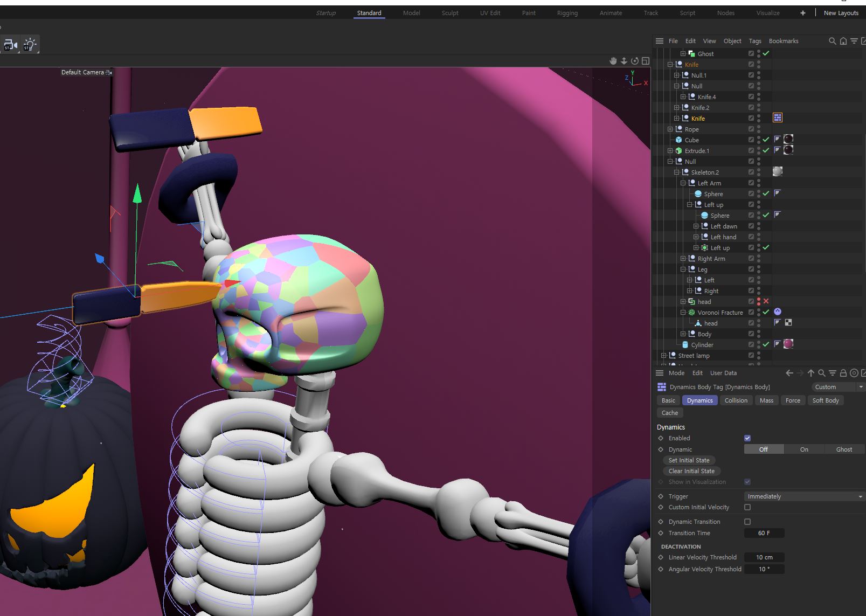866x616 pixels.
Task: Click the grey material tag on Skeleton.2
Action: point(778,171)
